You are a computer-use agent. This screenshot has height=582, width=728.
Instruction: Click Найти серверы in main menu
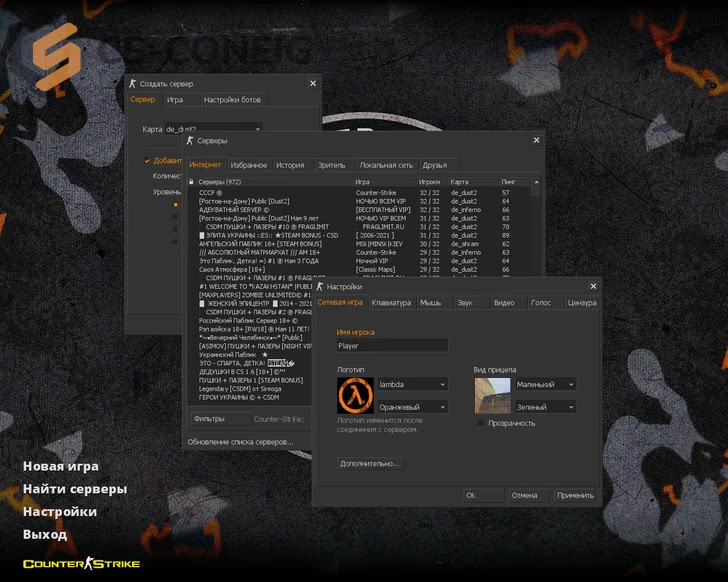coord(75,489)
